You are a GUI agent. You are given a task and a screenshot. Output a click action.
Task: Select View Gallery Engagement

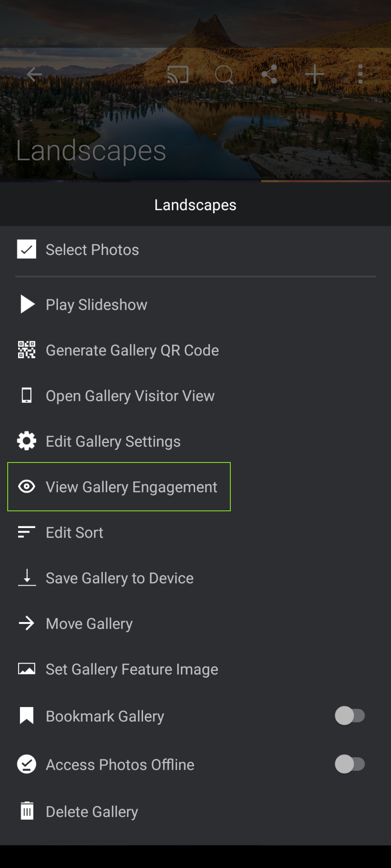point(119,487)
